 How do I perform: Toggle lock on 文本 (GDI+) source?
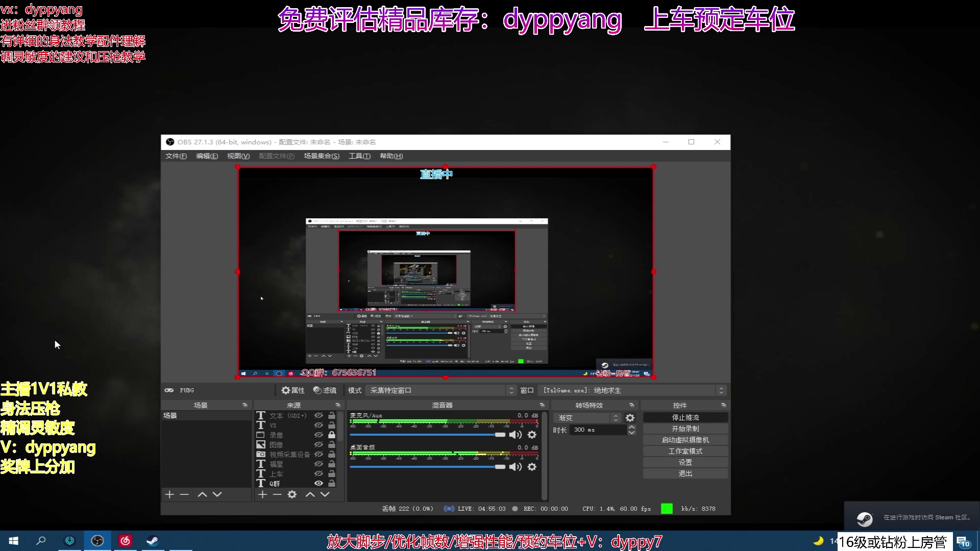(332, 415)
